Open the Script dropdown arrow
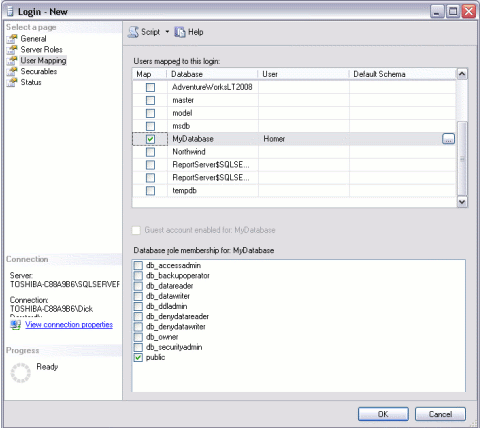The image size is (480, 428). [167, 32]
